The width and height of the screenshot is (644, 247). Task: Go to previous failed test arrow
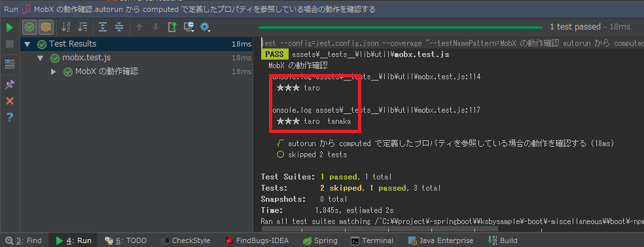coord(139,27)
